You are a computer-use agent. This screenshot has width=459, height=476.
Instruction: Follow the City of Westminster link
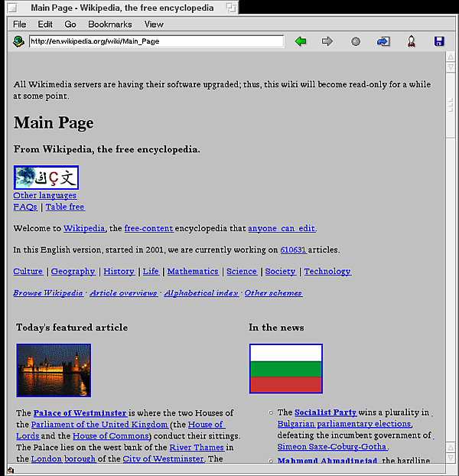(163, 458)
